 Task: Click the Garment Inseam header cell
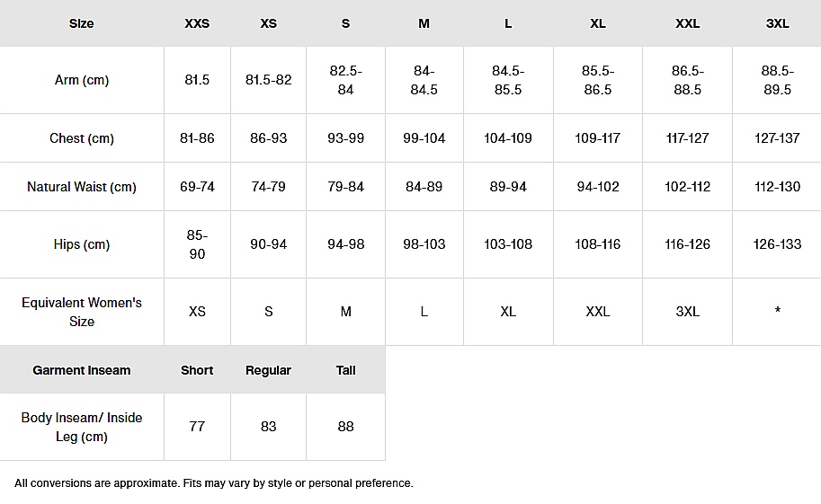tap(82, 370)
